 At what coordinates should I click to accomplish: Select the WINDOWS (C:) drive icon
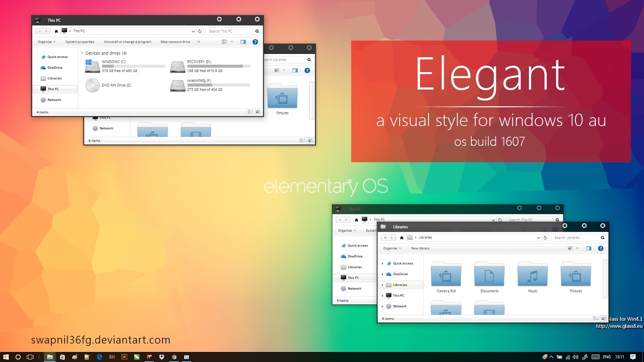pos(92,66)
